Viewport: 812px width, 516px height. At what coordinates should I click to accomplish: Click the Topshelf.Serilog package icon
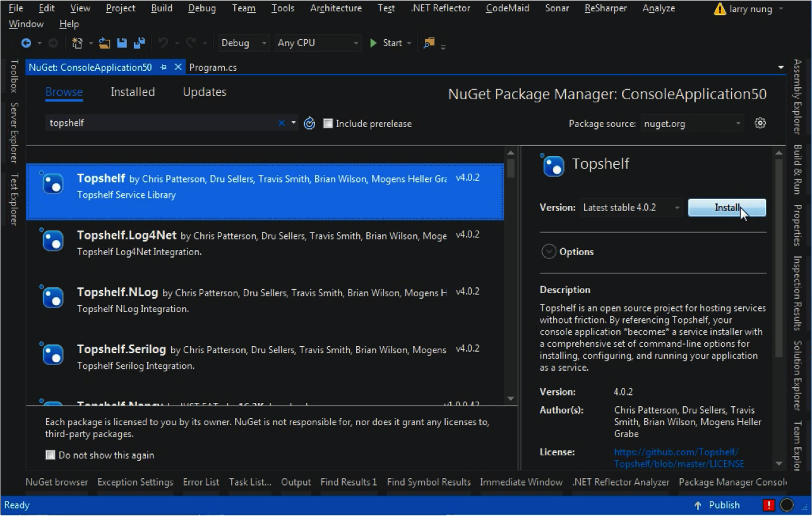point(52,354)
